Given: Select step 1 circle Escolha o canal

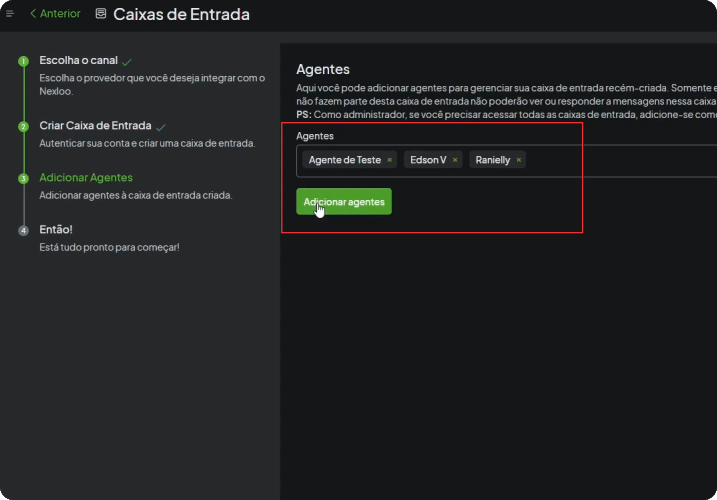Looking at the screenshot, I should click(x=23, y=61).
